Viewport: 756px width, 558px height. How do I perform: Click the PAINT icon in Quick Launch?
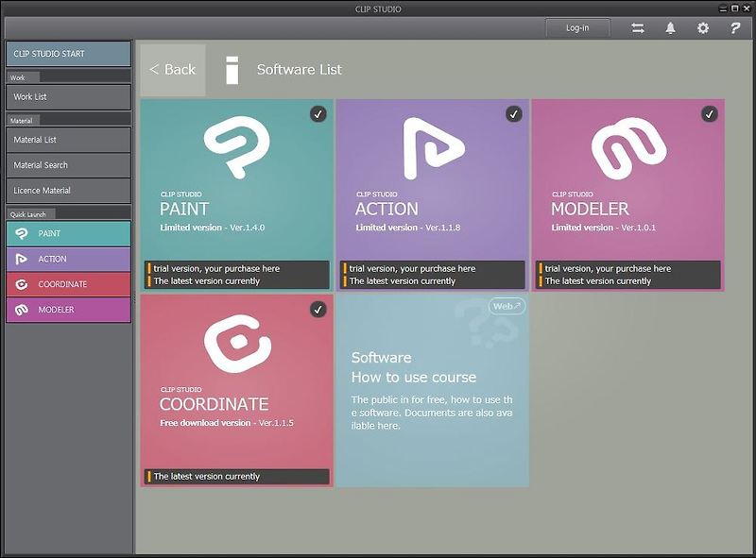click(21, 233)
